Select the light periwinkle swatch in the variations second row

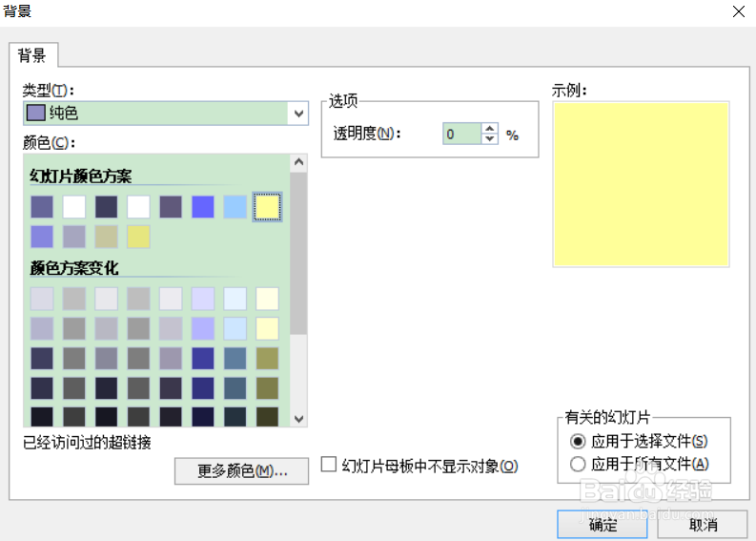tap(203, 328)
